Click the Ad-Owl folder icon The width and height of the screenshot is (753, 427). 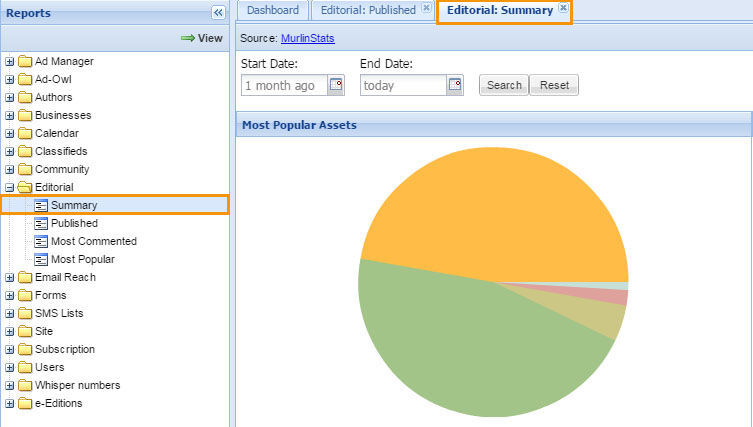(x=25, y=79)
